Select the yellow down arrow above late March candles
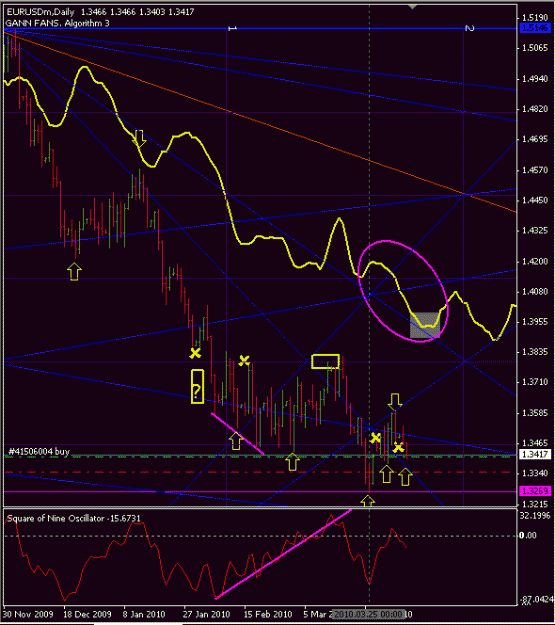555x625 pixels. [x=395, y=402]
